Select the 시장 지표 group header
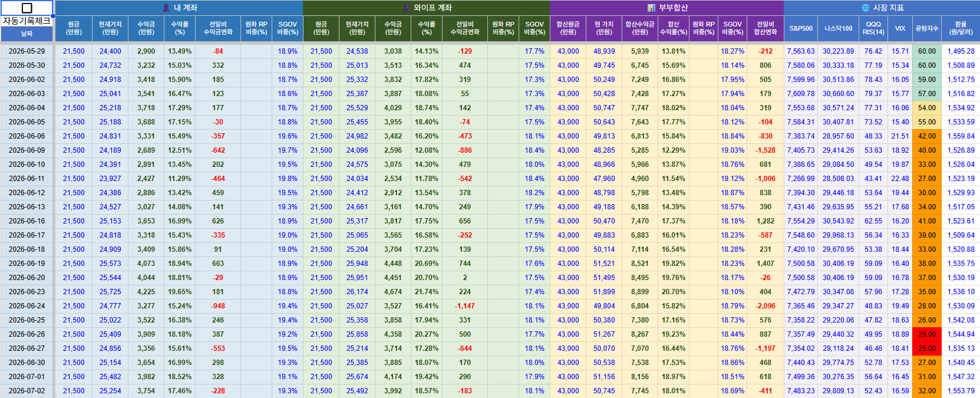 (882, 8)
